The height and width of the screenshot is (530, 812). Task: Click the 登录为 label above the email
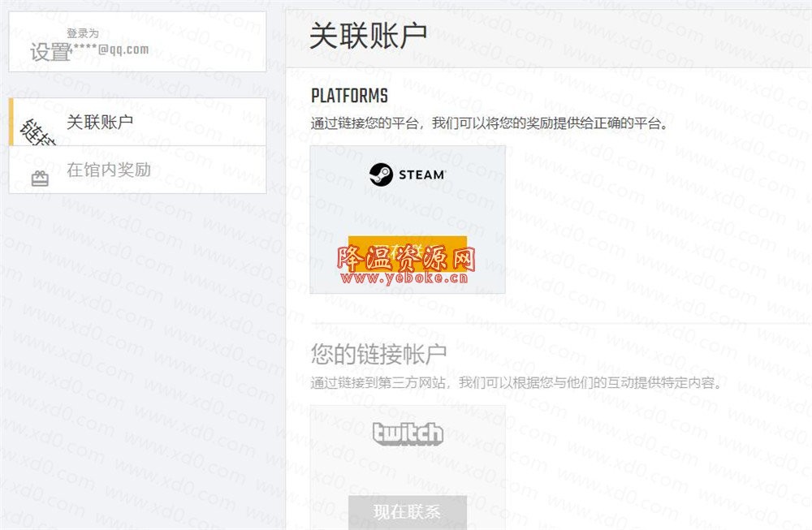click(82, 33)
